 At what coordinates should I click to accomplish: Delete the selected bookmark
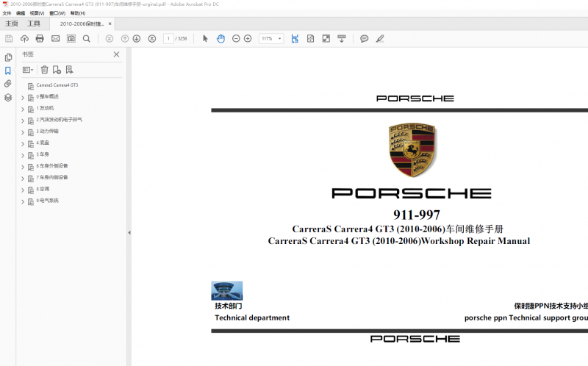point(45,70)
